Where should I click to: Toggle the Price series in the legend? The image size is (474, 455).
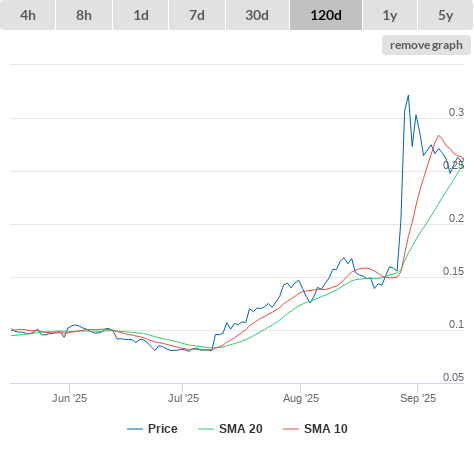tap(152, 429)
